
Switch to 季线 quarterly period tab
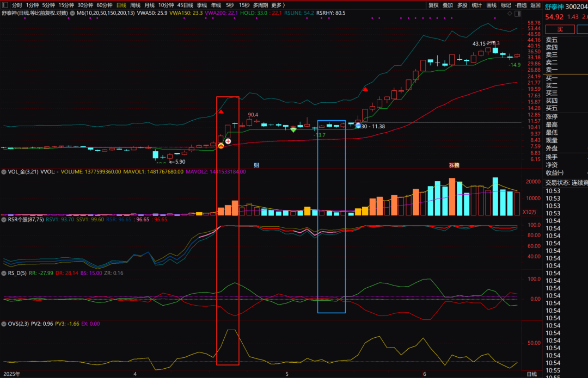point(202,5)
